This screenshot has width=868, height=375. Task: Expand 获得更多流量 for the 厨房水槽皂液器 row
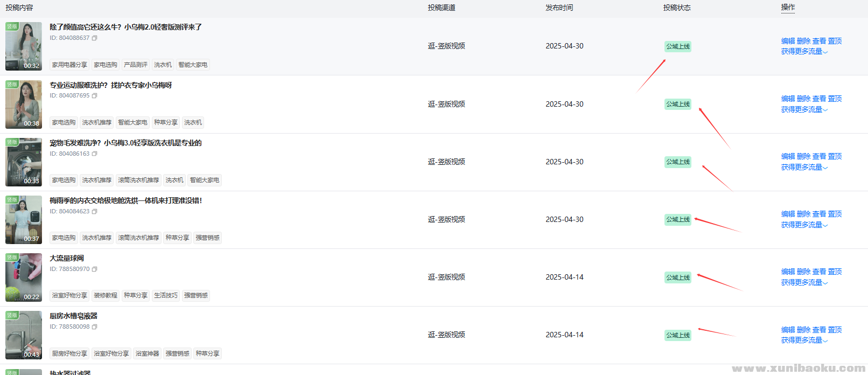[x=804, y=341]
